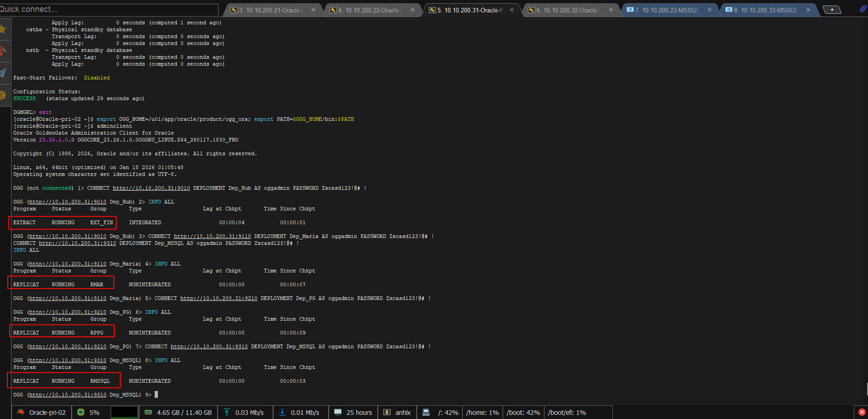The image size is (868, 419).
Task: Click the /home: 1% disk usage entry
Action: tap(482, 413)
